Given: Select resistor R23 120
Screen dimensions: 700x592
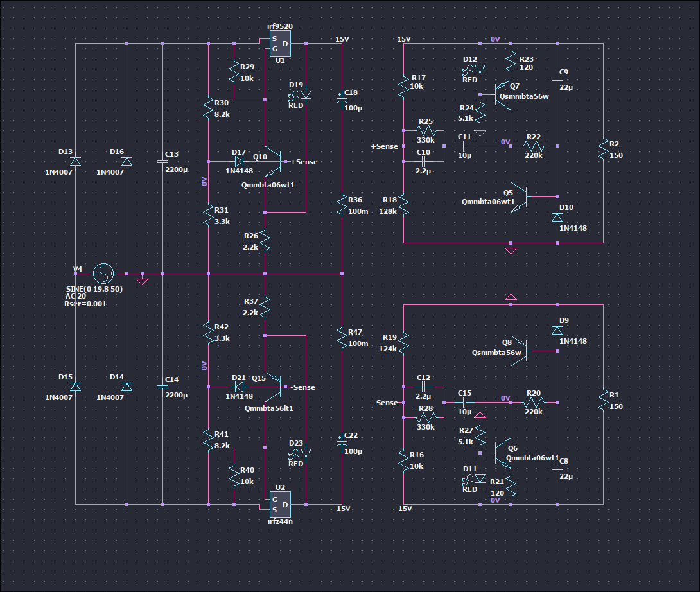Looking at the screenshot, I should 511,62.
